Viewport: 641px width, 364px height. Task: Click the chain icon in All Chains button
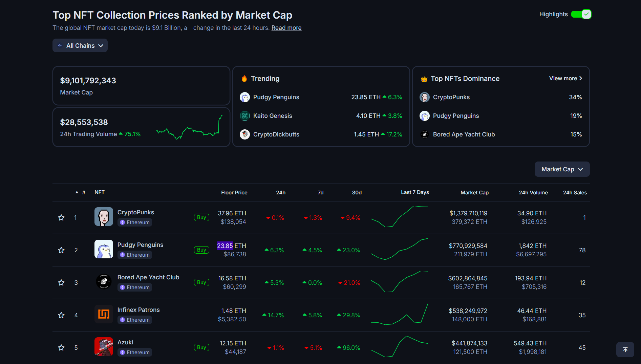pos(60,45)
